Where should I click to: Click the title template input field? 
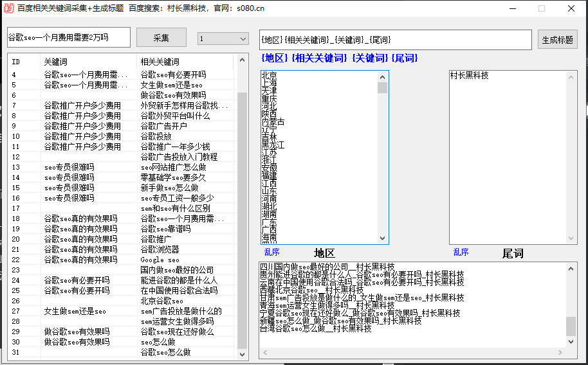pyautogui.click(x=395, y=40)
